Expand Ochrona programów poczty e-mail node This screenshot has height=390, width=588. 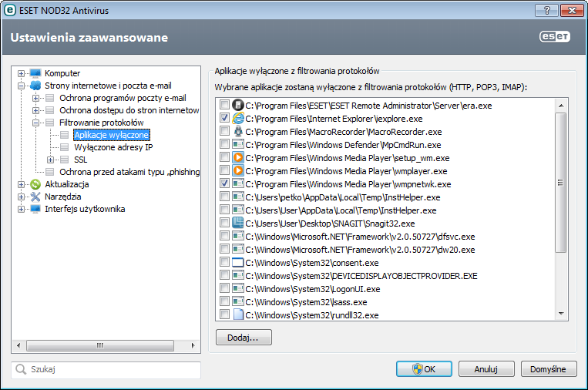(35, 98)
